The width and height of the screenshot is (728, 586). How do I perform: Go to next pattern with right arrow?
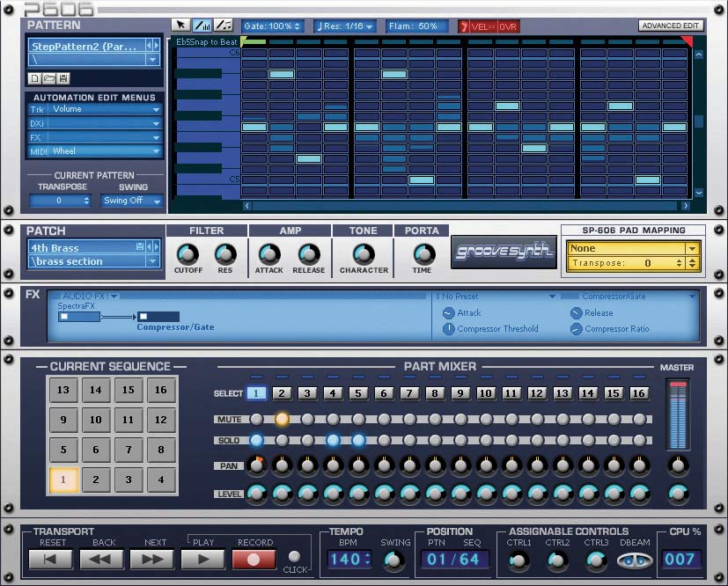[157, 46]
